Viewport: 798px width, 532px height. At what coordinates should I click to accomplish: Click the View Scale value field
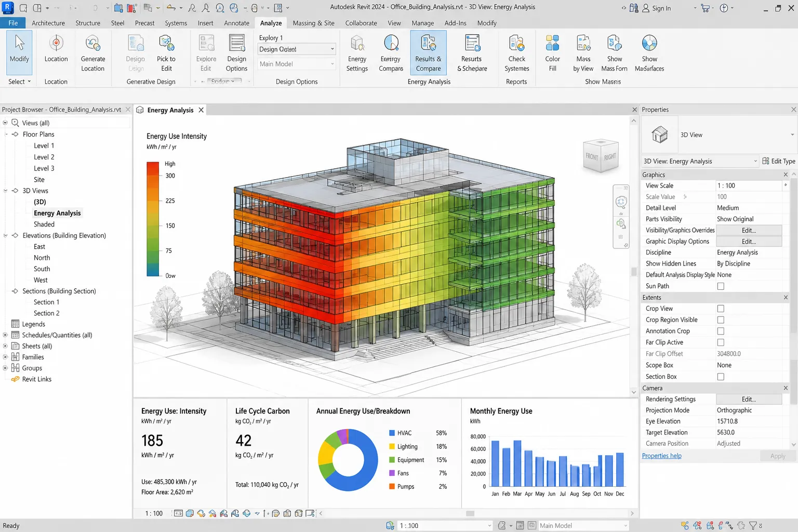(x=749, y=186)
